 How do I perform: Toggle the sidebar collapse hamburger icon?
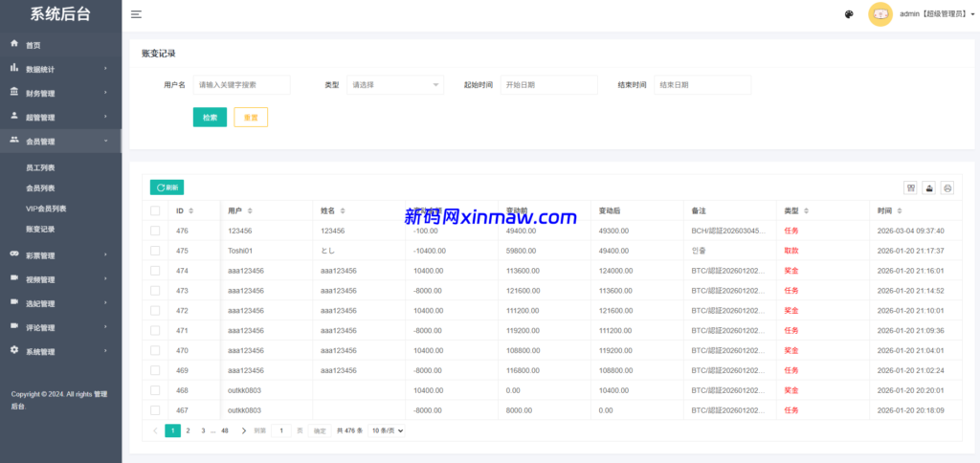(x=136, y=14)
